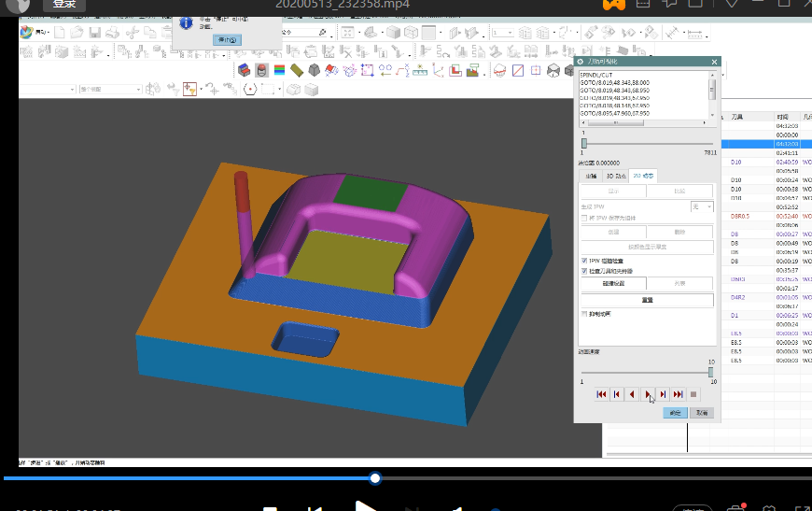Click the single step backward button
The height and width of the screenshot is (511, 812).
click(632, 394)
